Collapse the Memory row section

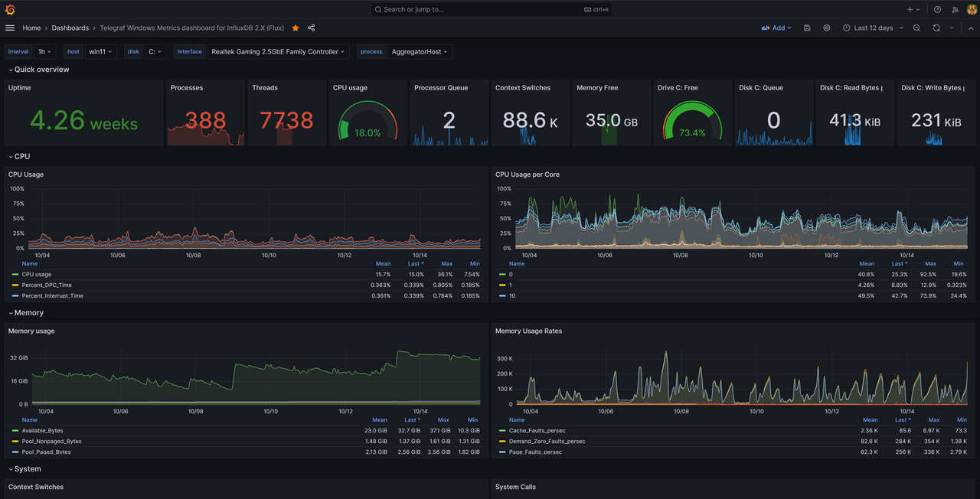29,313
